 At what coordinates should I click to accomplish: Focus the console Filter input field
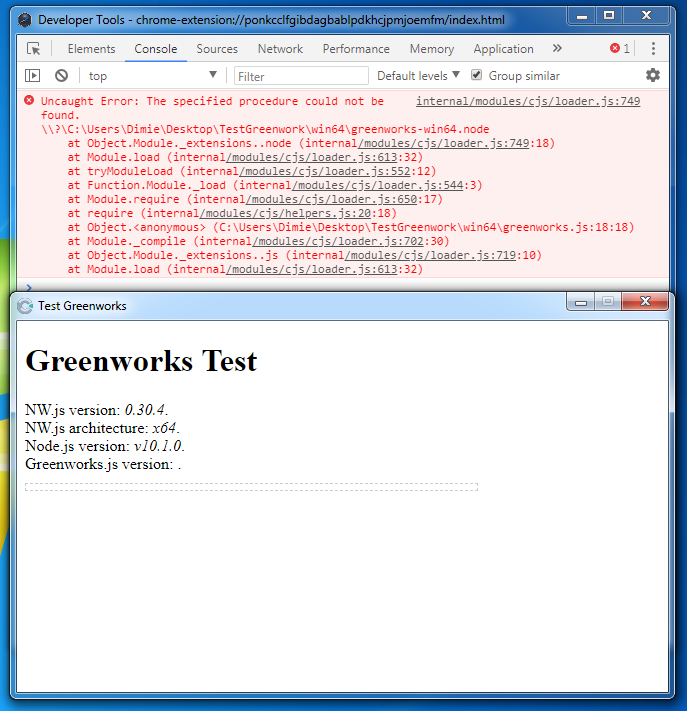301,76
